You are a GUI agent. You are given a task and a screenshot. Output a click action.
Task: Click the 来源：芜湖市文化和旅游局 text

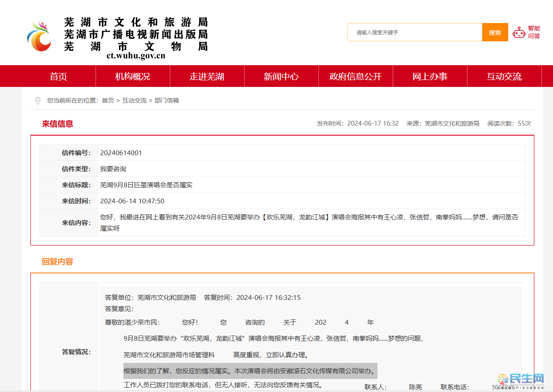(x=443, y=123)
